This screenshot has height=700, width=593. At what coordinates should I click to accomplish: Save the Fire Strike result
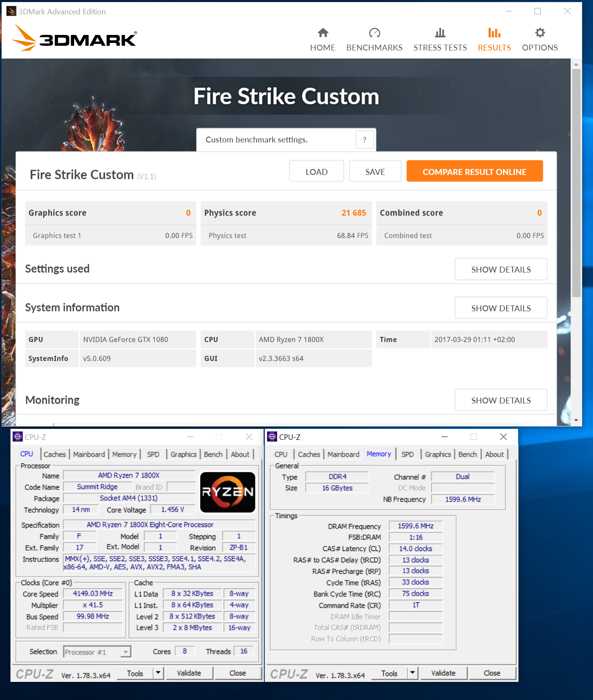pyautogui.click(x=375, y=172)
